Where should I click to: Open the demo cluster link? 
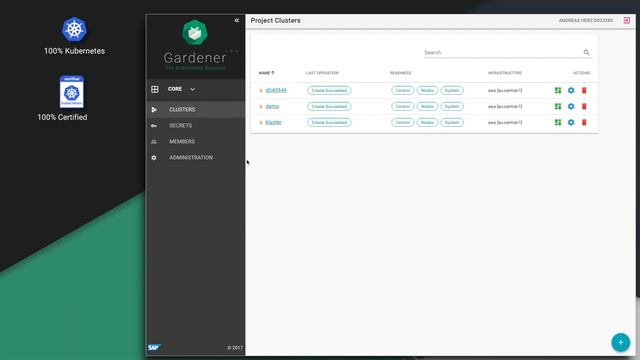(x=272, y=106)
